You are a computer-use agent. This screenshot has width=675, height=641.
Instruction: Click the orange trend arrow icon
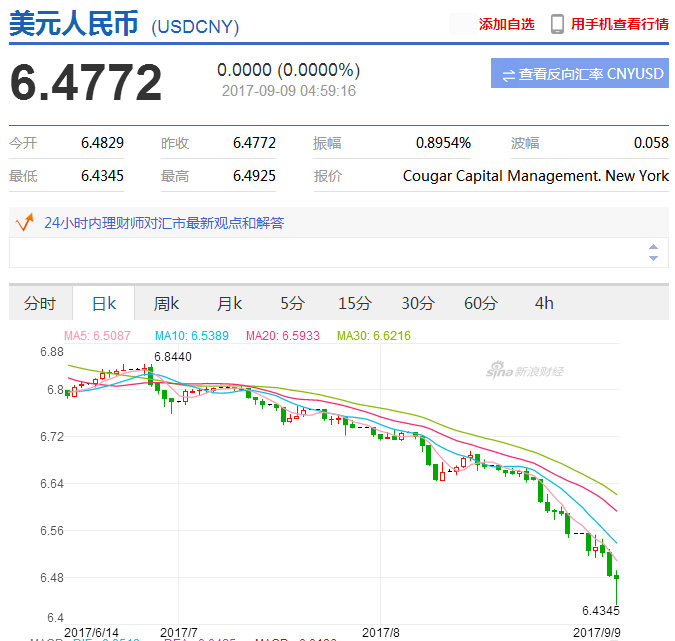pyautogui.click(x=25, y=222)
